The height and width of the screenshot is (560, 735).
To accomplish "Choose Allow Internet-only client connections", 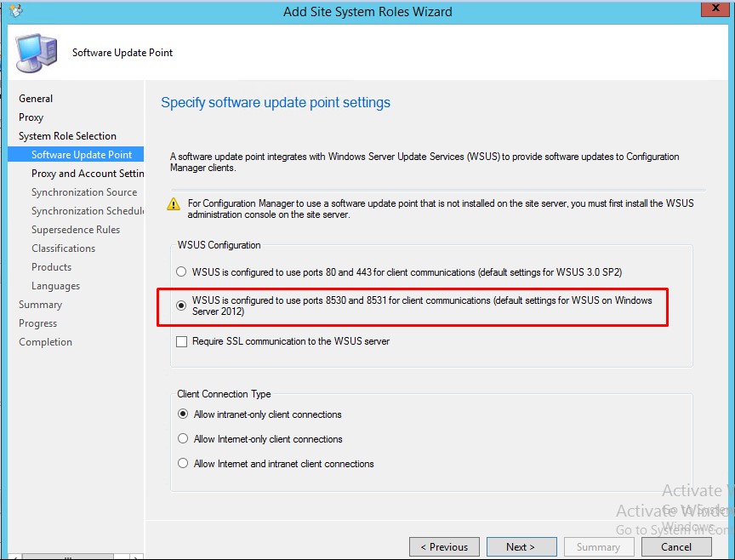I will [x=183, y=439].
